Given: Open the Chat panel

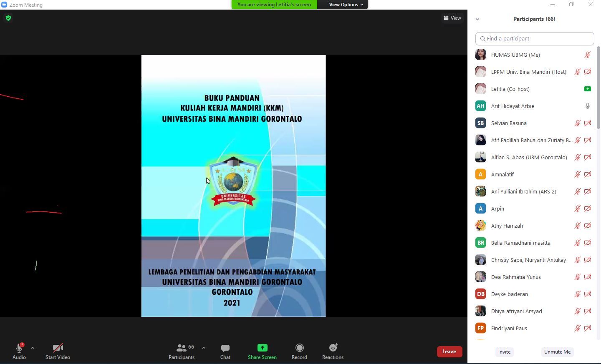Looking at the screenshot, I should [x=225, y=351].
